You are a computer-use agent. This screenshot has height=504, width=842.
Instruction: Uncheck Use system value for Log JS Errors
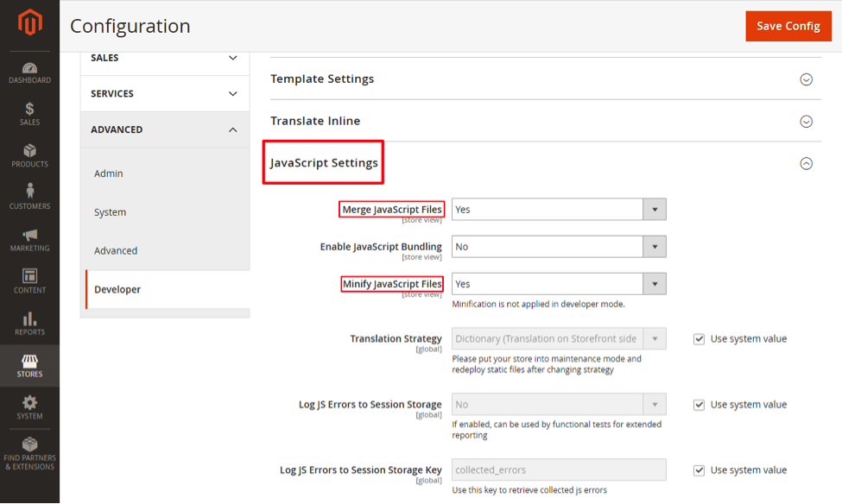[x=699, y=404]
